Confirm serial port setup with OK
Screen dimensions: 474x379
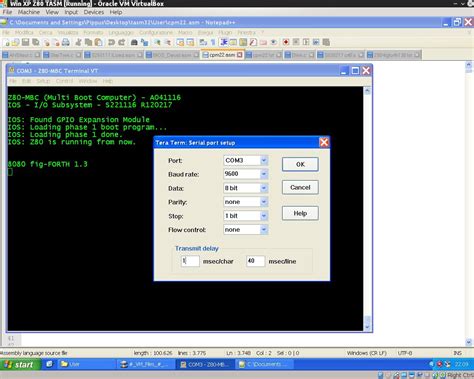point(300,164)
